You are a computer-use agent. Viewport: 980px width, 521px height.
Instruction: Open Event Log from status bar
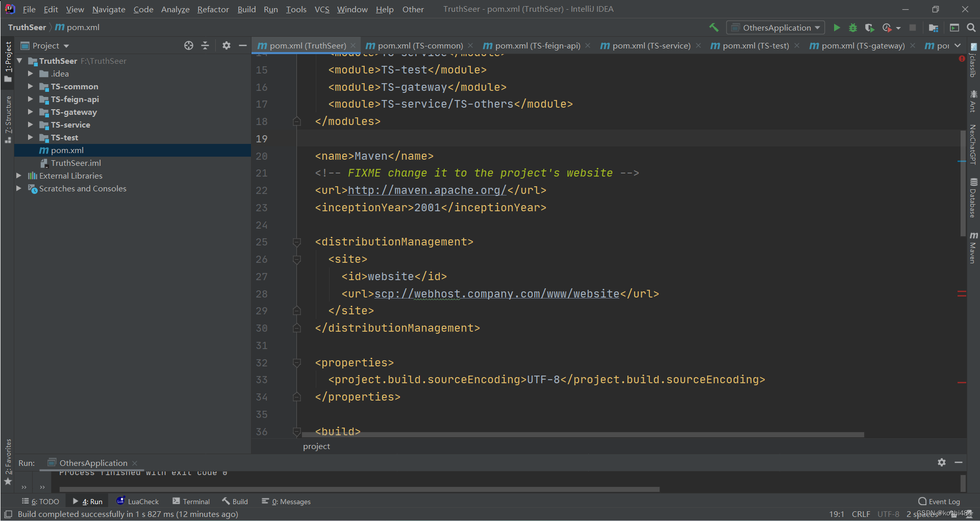pos(939,502)
